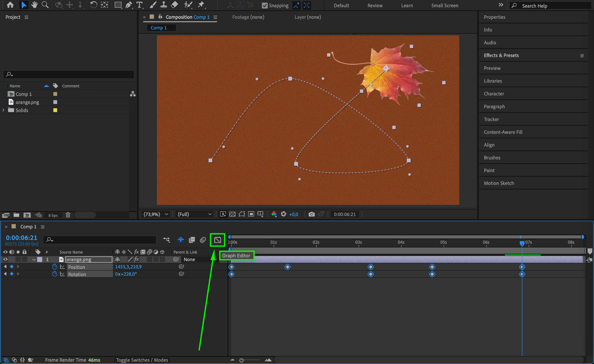Open the Graph Editor
The height and width of the screenshot is (364, 594).
(x=217, y=240)
